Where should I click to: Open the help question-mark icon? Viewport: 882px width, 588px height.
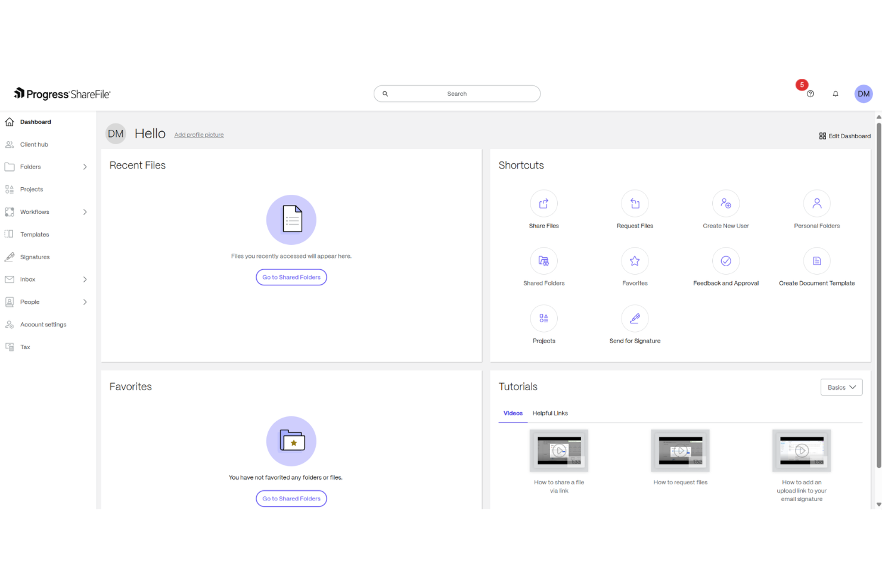tap(810, 94)
